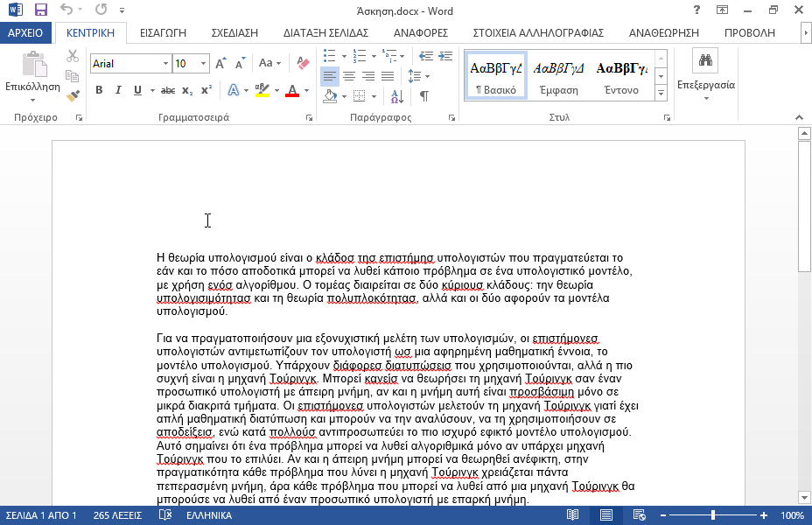The width and height of the screenshot is (812, 525).
Task: Expand the styles gallery More arrow
Action: click(661, 94)
